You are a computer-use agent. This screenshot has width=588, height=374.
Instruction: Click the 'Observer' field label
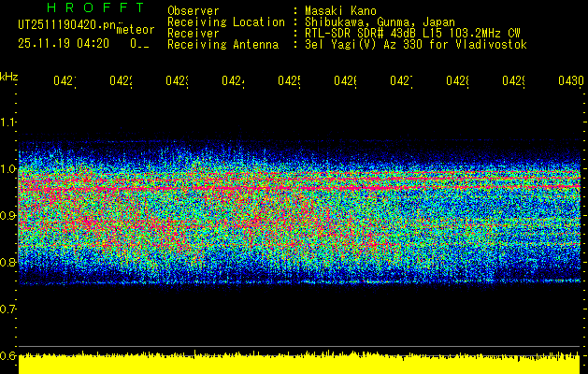point(194,11)
